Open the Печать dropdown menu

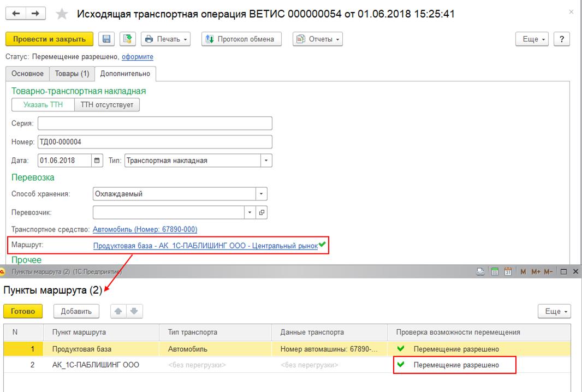click(165, 39)
